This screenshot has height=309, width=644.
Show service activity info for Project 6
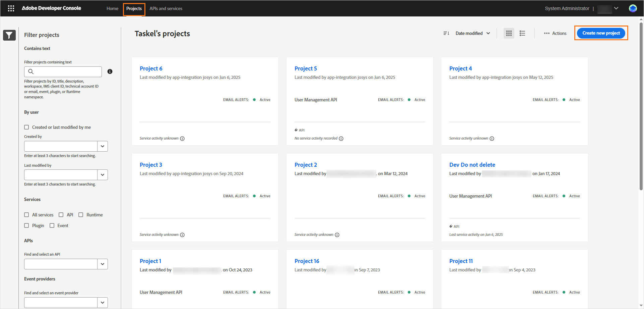(182, 139)
